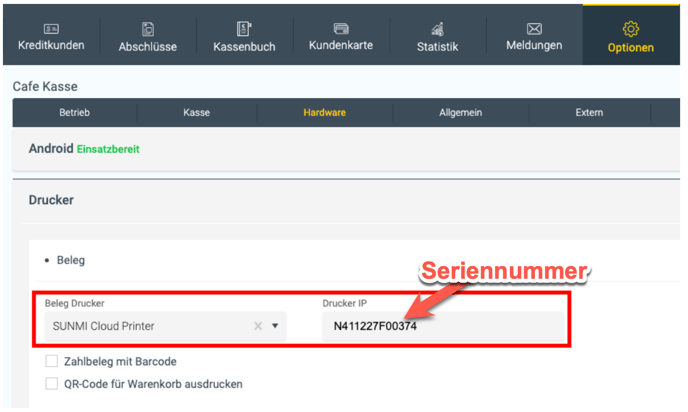Open the Allgemein tab
The height and width of the screenshot is (412, 688).
coord(461,113)
